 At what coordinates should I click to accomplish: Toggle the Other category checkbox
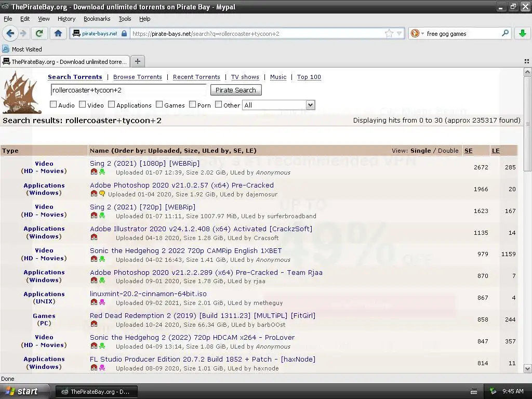tap(219, 104)
